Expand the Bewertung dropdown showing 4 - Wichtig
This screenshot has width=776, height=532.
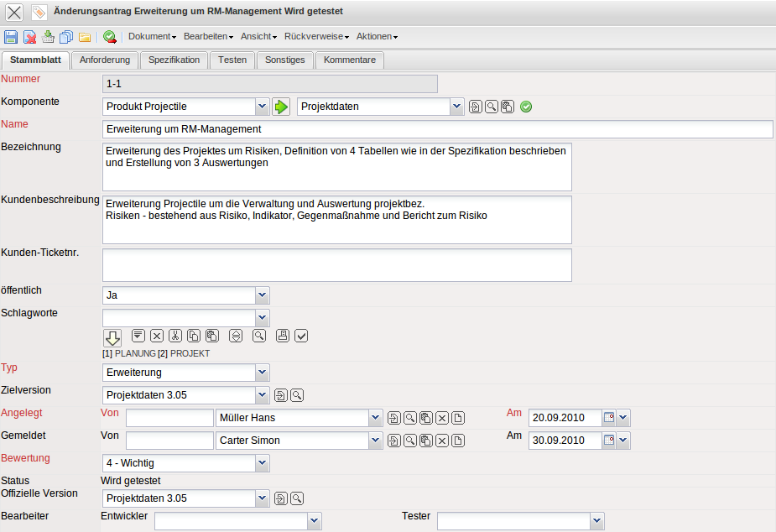tap(263, 463)
